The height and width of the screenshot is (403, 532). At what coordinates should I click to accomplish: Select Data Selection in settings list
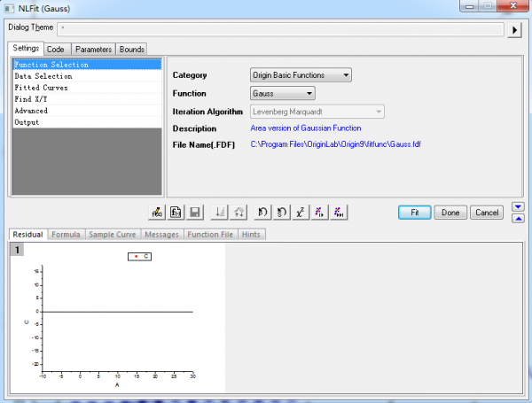(x=87, y=76)
